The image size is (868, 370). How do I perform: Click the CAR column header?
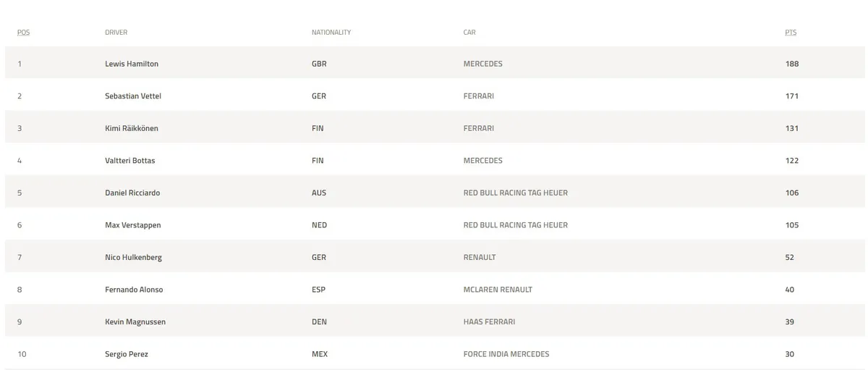point(469,33)
